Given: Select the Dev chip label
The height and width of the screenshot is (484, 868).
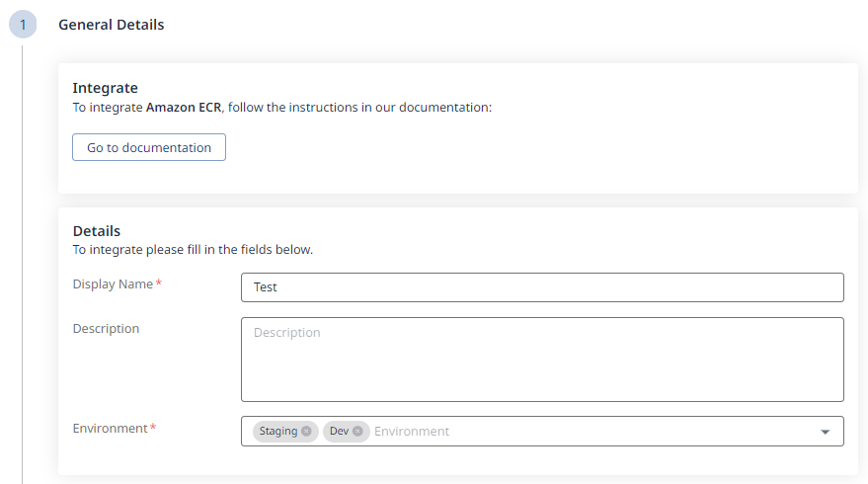Looking at the screenshot, I should coord(339,431).
